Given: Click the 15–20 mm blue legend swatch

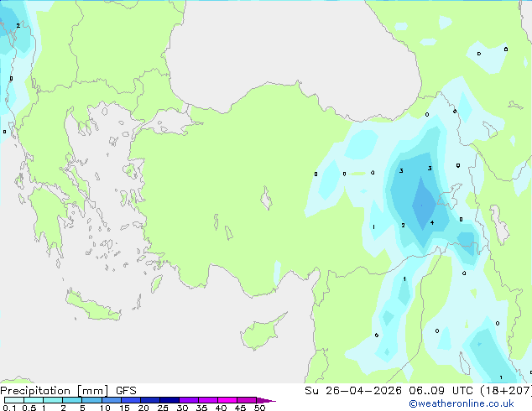Looking at the screenshot, I should [x=131, y=400].
